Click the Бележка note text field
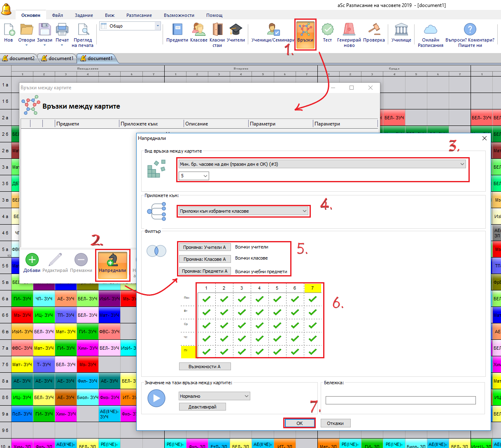Viewport: 501px width, 448px height. tap(400, 400)
